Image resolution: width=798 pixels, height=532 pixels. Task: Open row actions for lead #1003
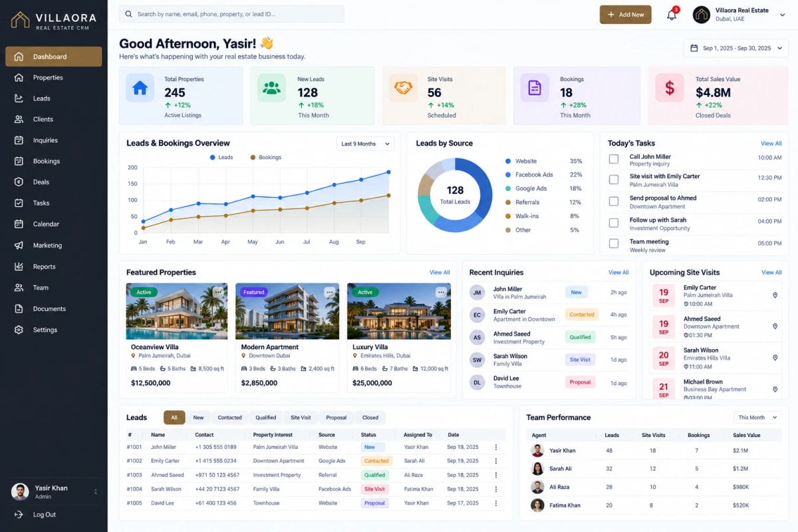tap(496, 475)
